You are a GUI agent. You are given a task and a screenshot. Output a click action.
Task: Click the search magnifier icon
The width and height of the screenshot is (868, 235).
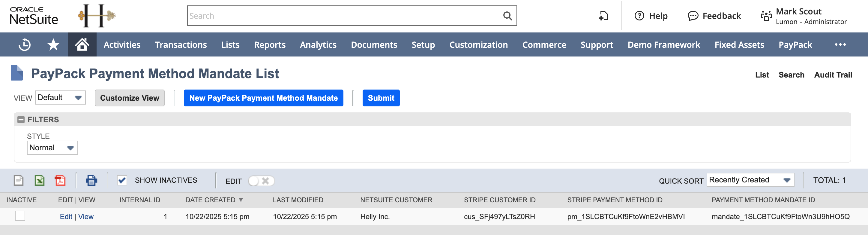(507, 16)
